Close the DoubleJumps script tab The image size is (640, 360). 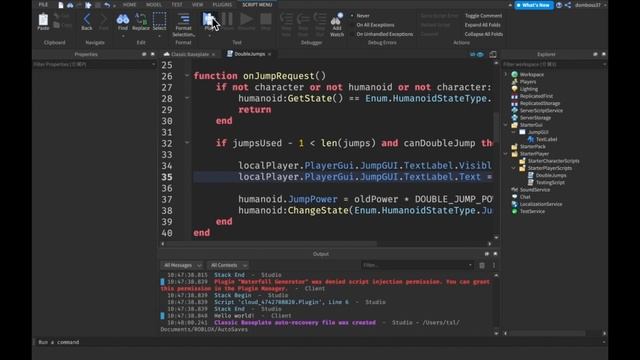click(269, 54)
